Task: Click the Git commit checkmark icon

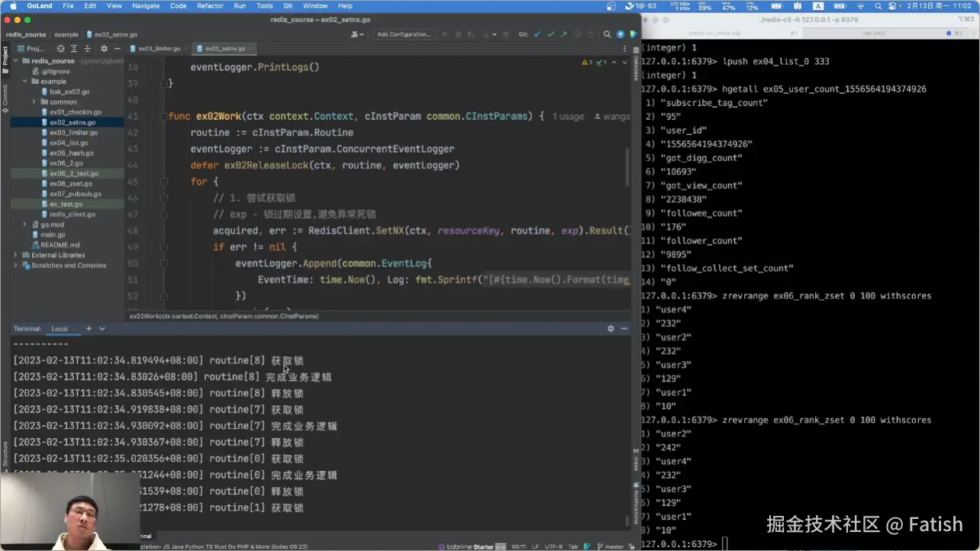Action: click(x=550, y=34)
